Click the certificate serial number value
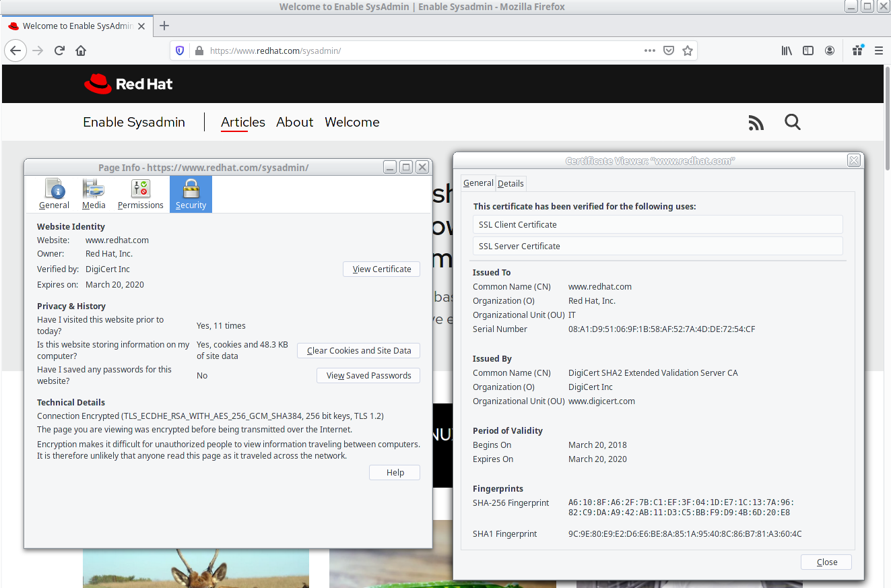This screenshot has width=891, height=588. click(661, 329)
